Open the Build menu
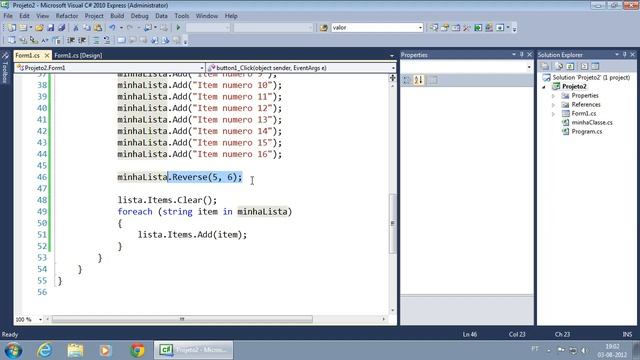This screenshot has width=640, height=360. pos(117,16)
